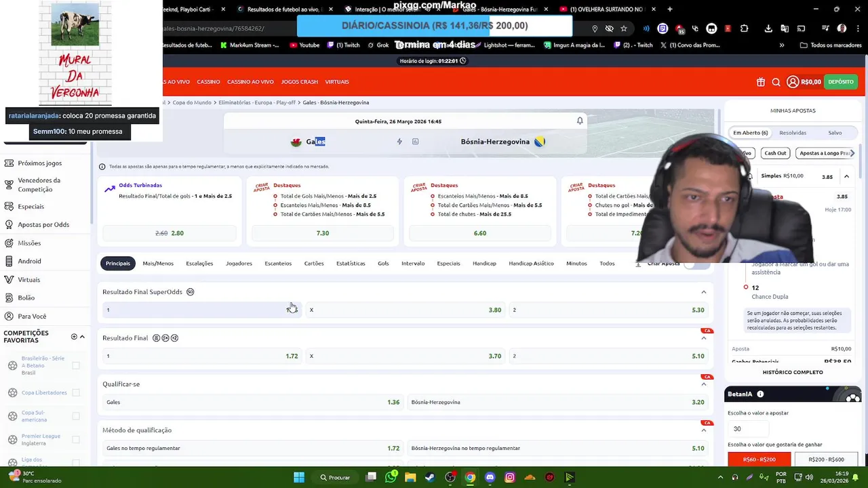Open the Para Você profile icon
This screenshot has width=868, height=488.
point(9,316)
